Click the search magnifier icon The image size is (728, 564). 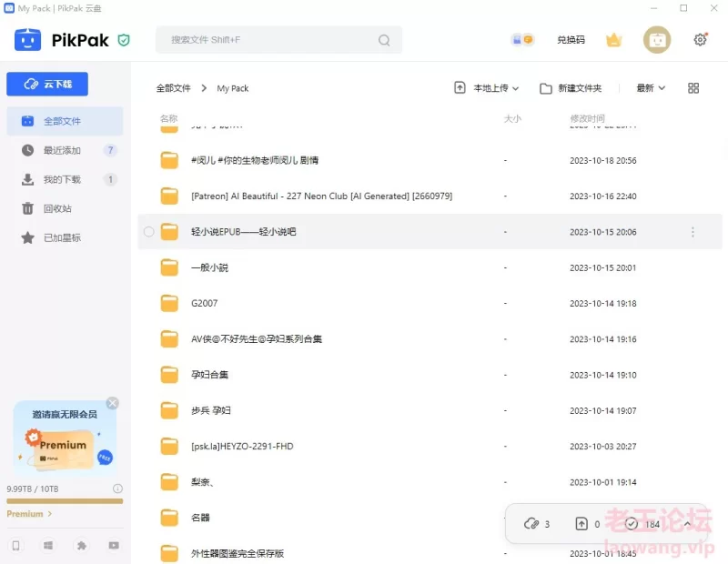click(x=384, y=40)
